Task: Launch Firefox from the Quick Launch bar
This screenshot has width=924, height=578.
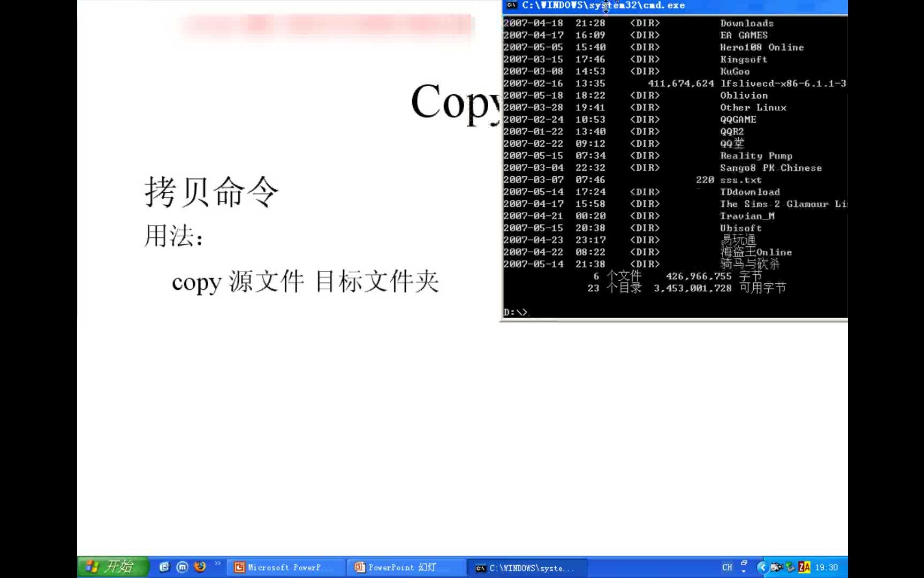Action: (x=200, y=567)
